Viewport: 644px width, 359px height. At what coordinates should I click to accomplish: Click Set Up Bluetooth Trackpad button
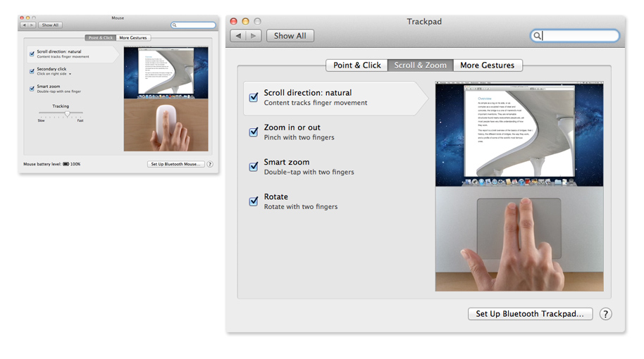530,314
